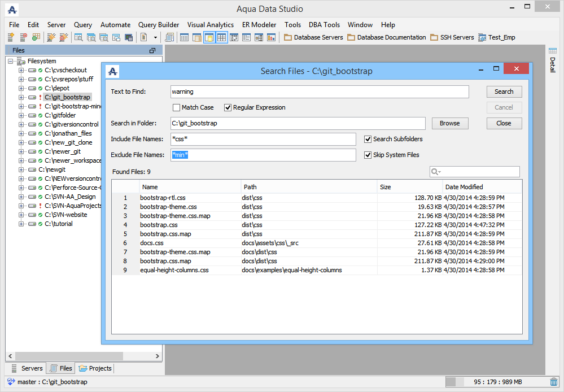Expand the C:\tutorial tree node
Image resolution: width=564 pixels, height=392 pixels.
pyautogui.click(x=21, y=224)
